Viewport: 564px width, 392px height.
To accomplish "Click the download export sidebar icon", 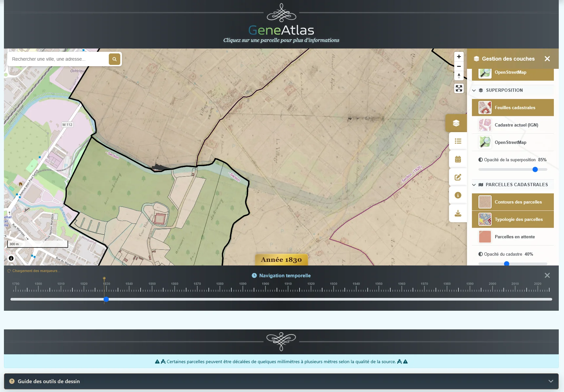I will 458,213.
